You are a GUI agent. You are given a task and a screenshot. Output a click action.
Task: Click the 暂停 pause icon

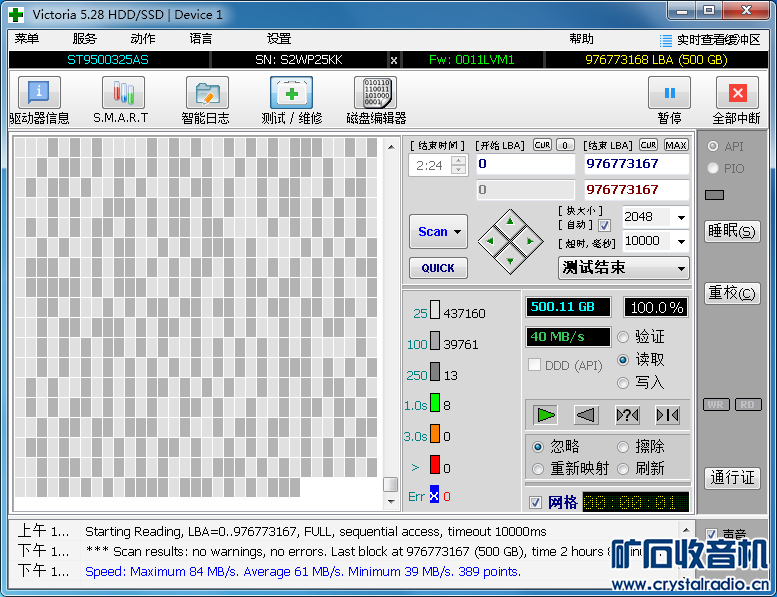pos(669,94)
